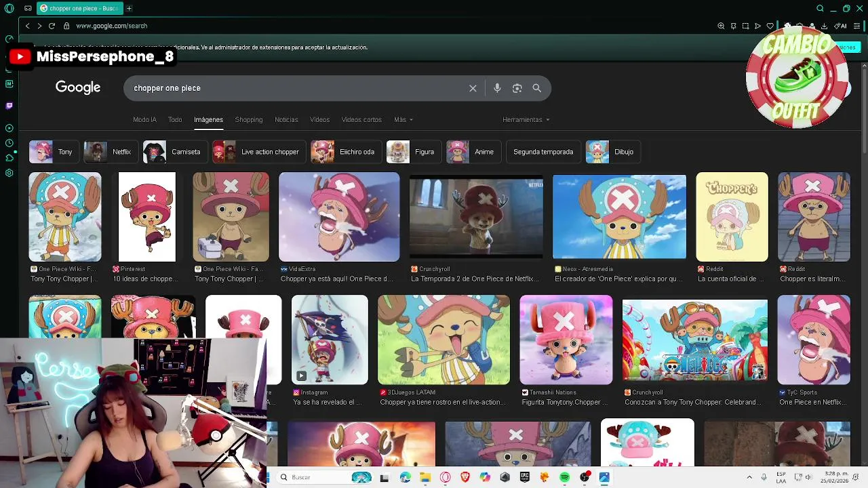Search by image with Google Lens icon

[x=517, y=88]
